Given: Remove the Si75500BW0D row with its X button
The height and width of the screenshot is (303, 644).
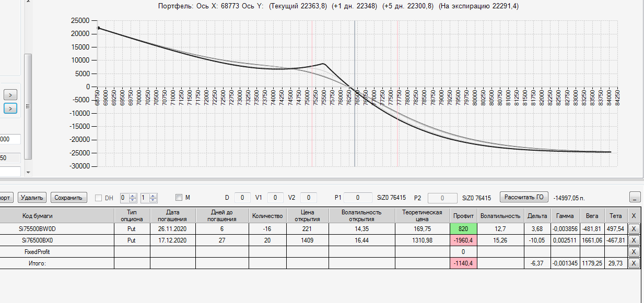Looking at the screenshot, I should [x=634, y=228].
